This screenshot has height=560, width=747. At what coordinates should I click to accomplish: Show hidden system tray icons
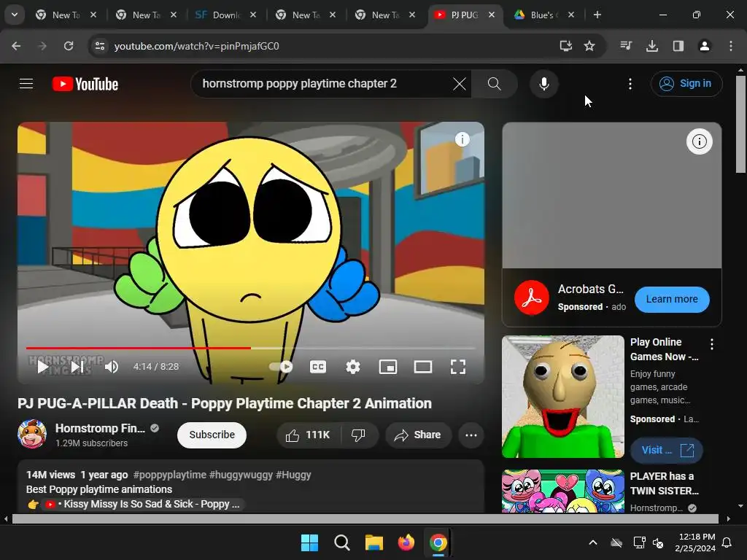pos(593,542)
